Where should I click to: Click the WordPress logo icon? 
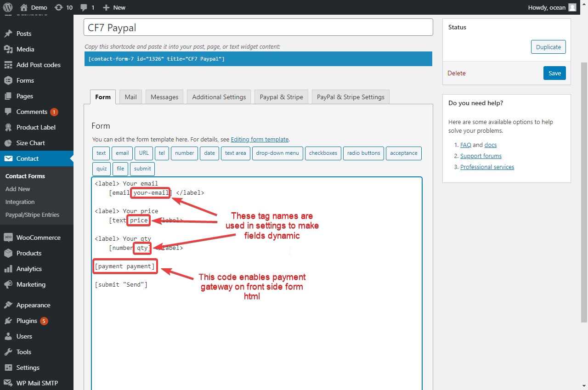(x=8, y=7)
